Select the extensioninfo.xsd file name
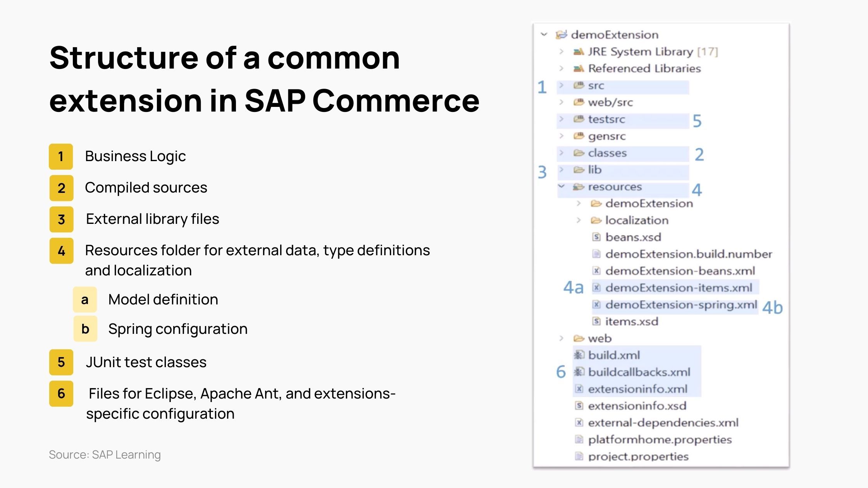The height and width of the screenshot is (488, 868). [x=637, y=406]
